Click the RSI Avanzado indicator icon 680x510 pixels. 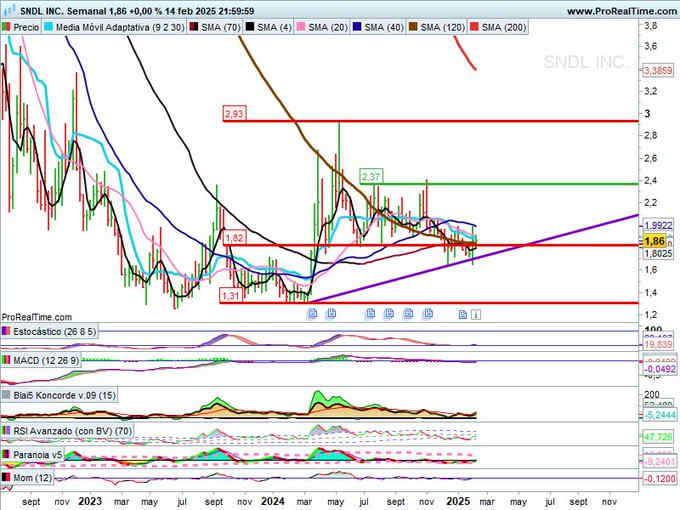[6, 431]
